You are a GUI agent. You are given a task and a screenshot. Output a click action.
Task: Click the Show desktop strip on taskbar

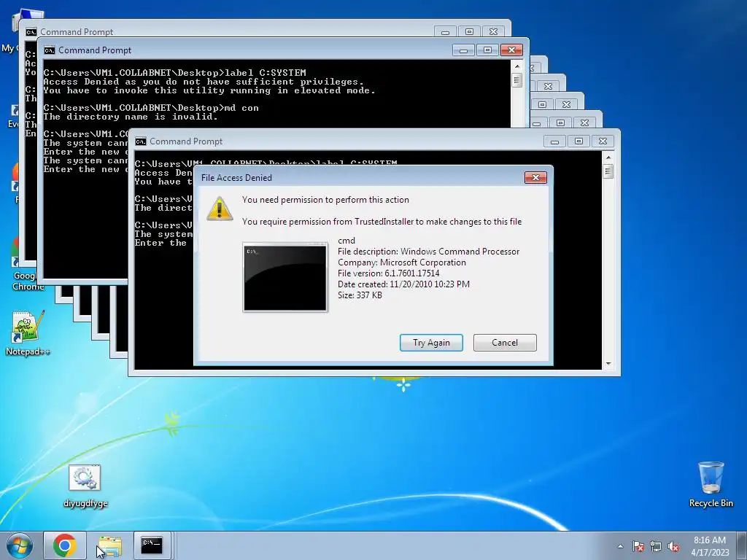(742, 545)
